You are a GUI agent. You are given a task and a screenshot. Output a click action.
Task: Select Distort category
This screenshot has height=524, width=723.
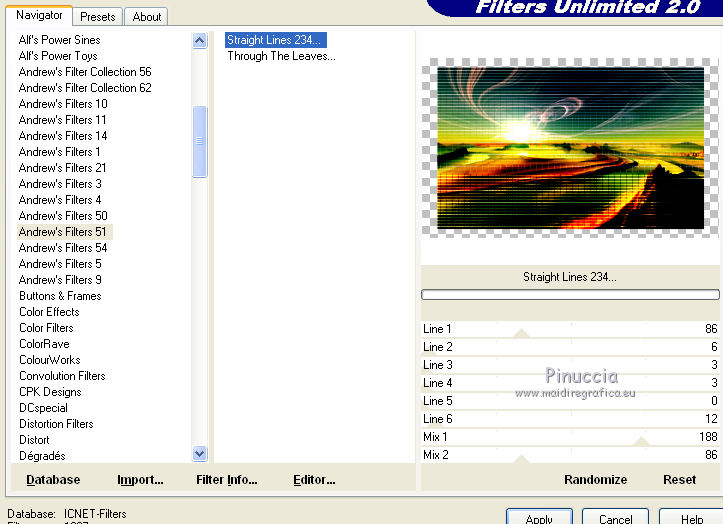tap(34, 440)
